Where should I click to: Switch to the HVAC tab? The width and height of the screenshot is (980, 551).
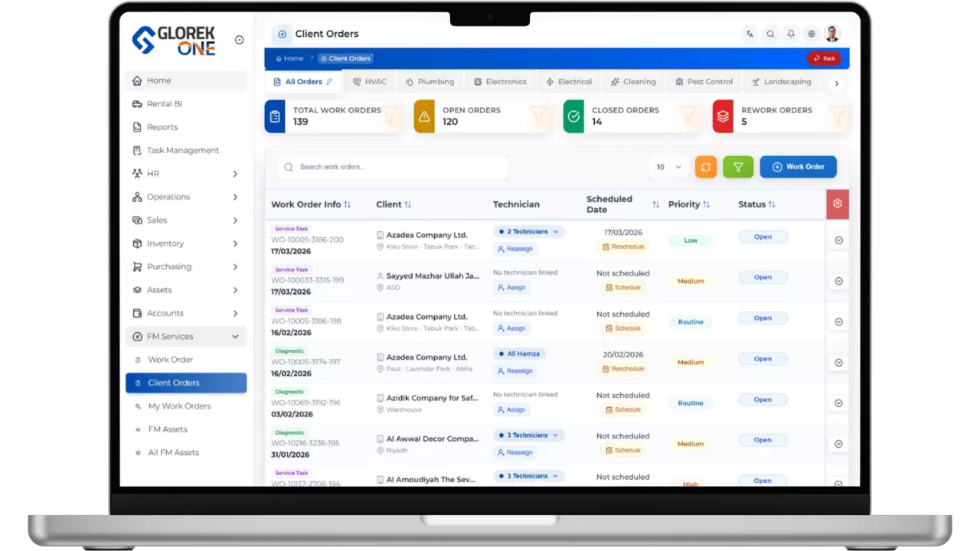point(369,82)
